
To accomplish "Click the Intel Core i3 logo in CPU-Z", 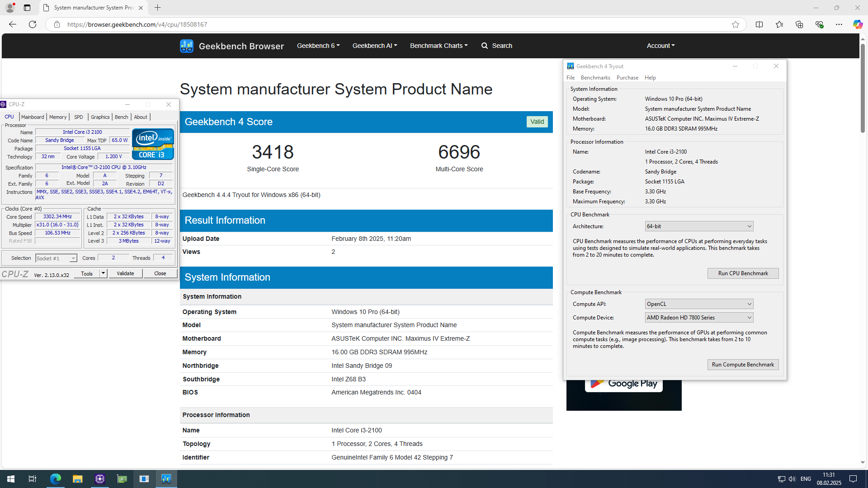I will (x=153, y=144).
